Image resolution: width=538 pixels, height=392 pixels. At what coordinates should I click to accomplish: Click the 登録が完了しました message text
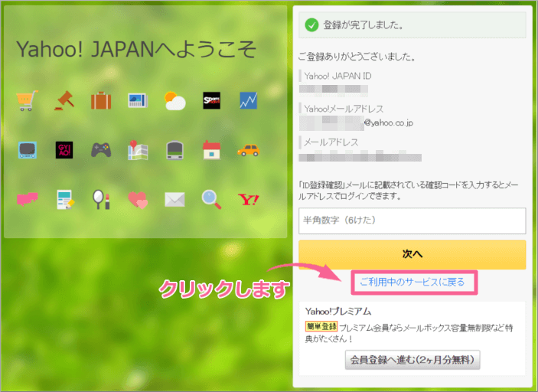(364, 25)
